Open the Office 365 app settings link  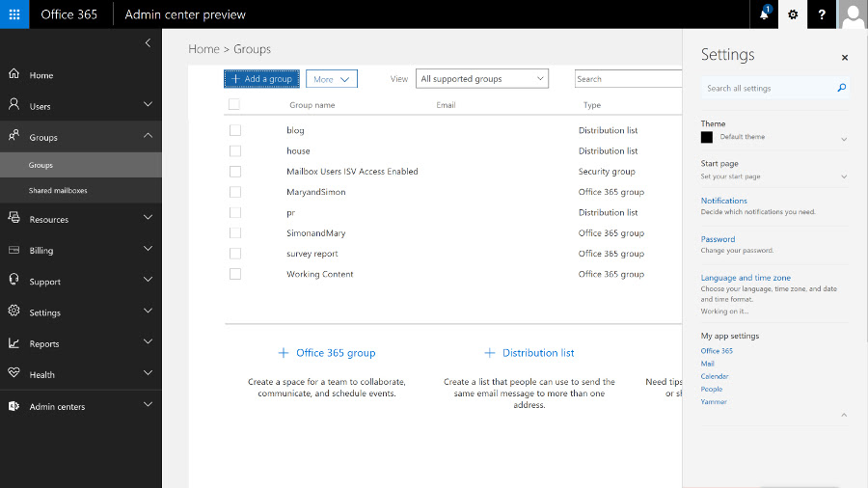pos(717,351)
